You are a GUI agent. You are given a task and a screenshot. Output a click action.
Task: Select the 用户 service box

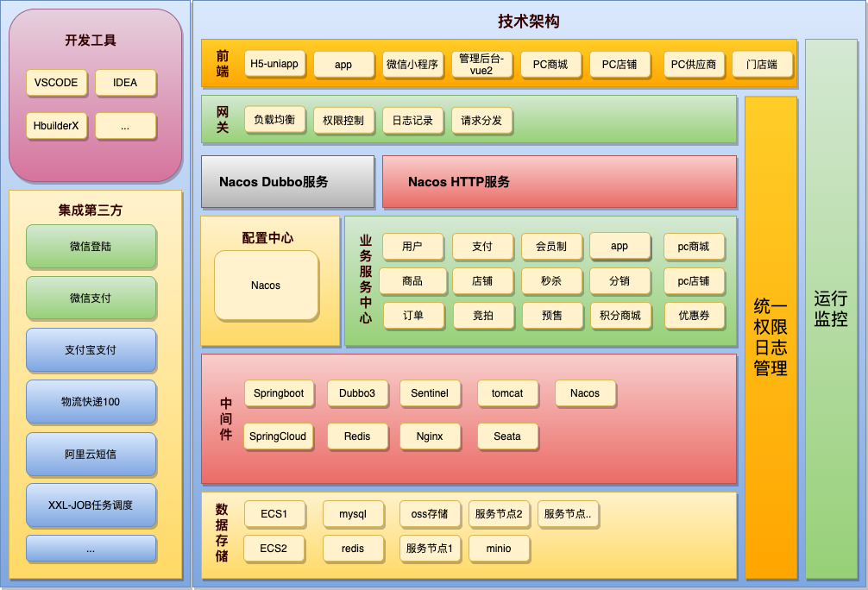pyautogui.click(x=412, y=247)
